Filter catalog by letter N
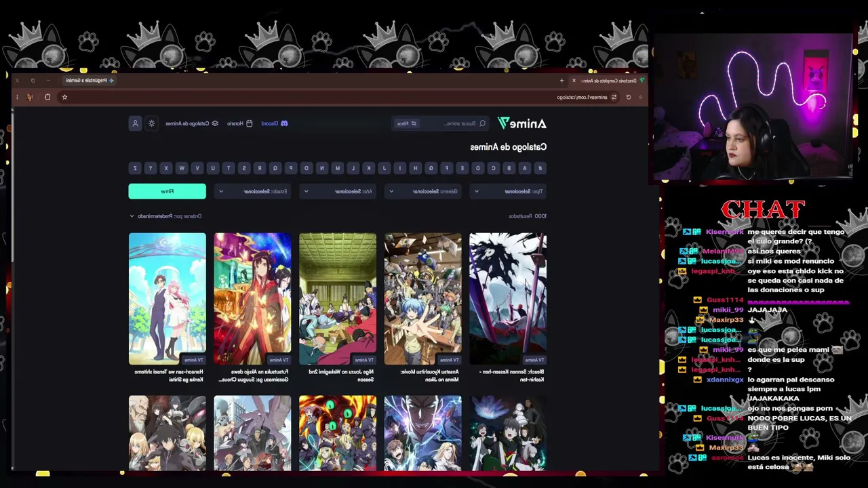The height and width of the screenshot is (488, 868). pos(321,168)
